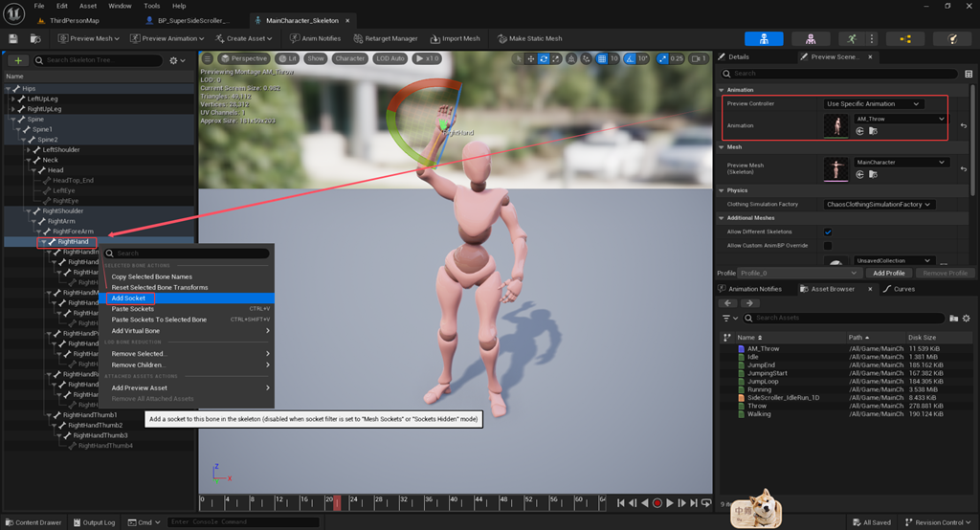Viewport: 980px width, 530px height.
Task: Click red playhead marker on timeline
Action: tap(337, 502)
